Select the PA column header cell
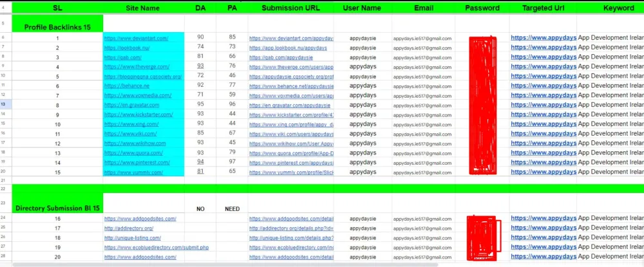The width and height of the screenshot is (644, 267). click(x=232, y=8)
